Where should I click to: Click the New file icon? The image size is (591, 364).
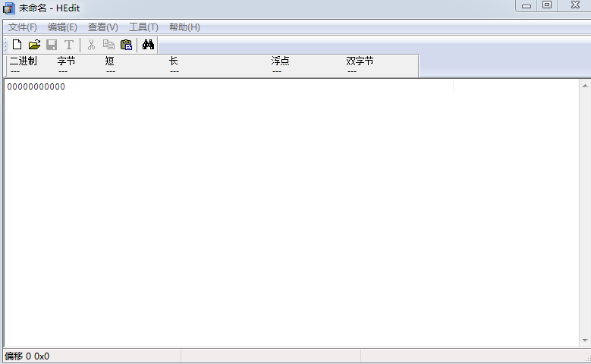(x=17, y=45)
